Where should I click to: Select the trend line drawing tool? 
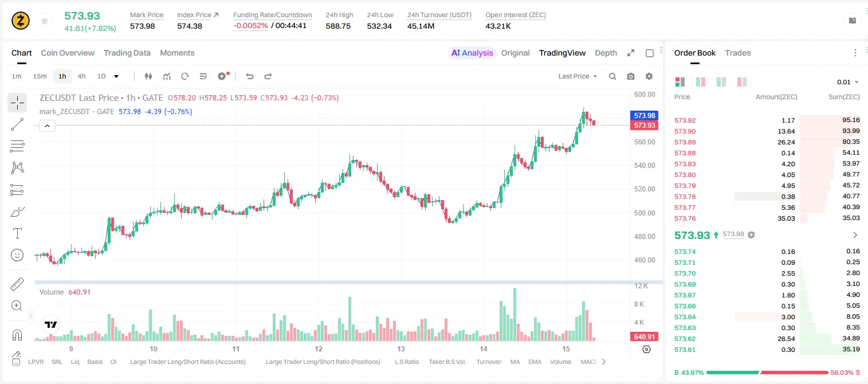click(17, 124)
